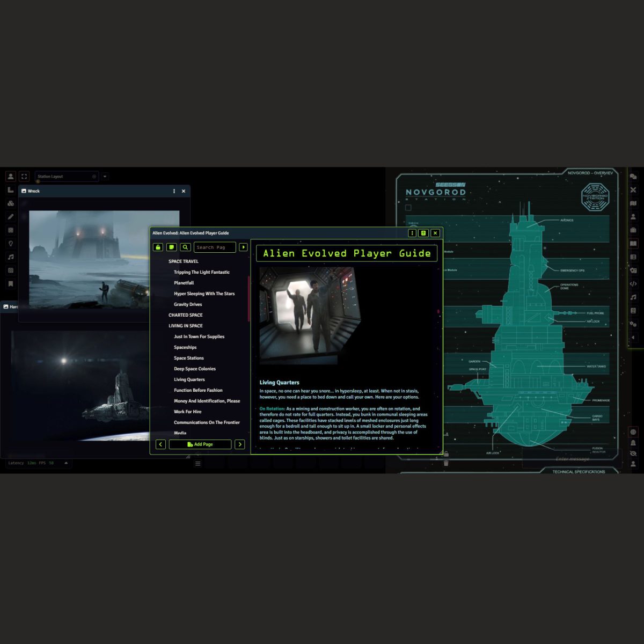Switch to the Journal sidebar tab
This screenshot has height=644, width=644.
(x=633, y=244)
